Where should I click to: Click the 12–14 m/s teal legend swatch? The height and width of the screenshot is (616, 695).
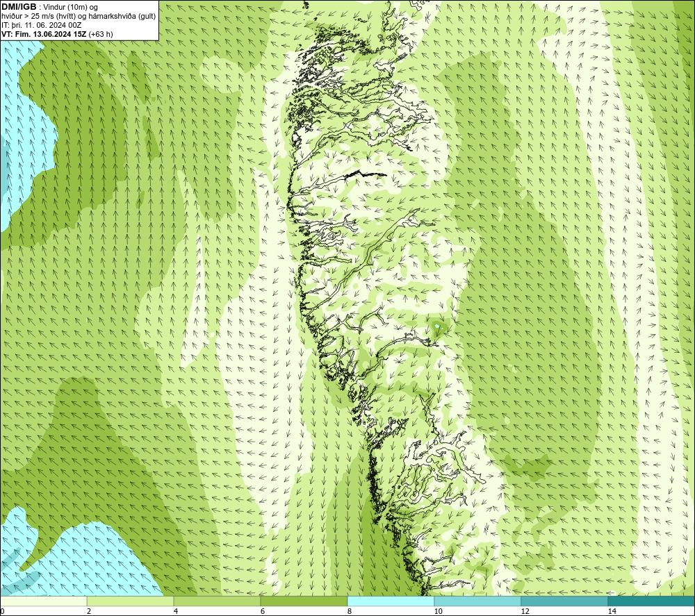pyautogui.click(x=564, y=601)
